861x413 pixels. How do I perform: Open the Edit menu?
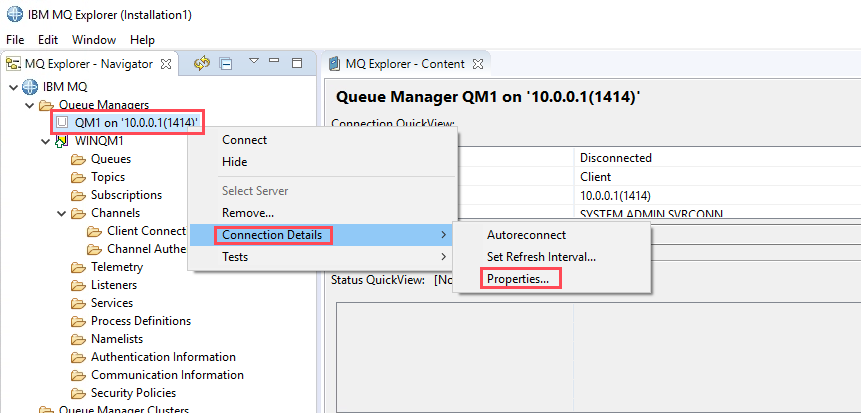[x=48, y=40]
